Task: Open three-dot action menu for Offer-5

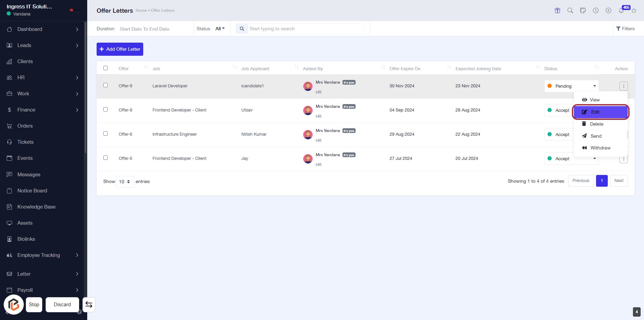Action: (624, 159)
